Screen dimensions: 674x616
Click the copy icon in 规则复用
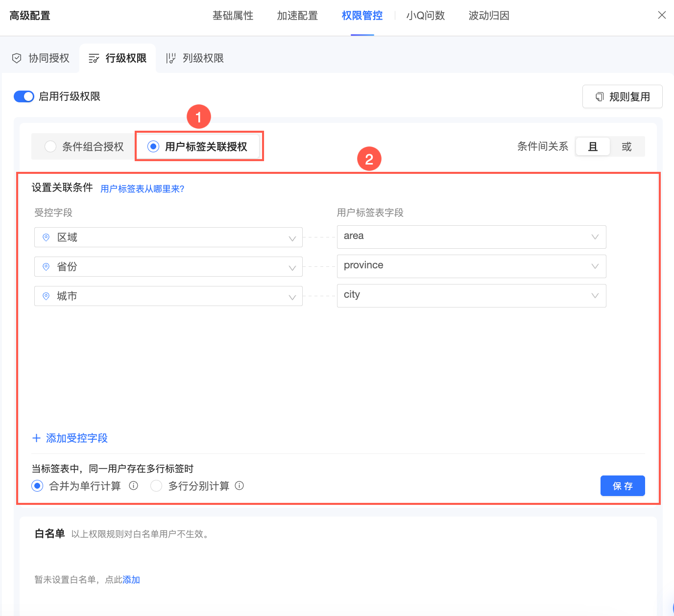[600, 97]
